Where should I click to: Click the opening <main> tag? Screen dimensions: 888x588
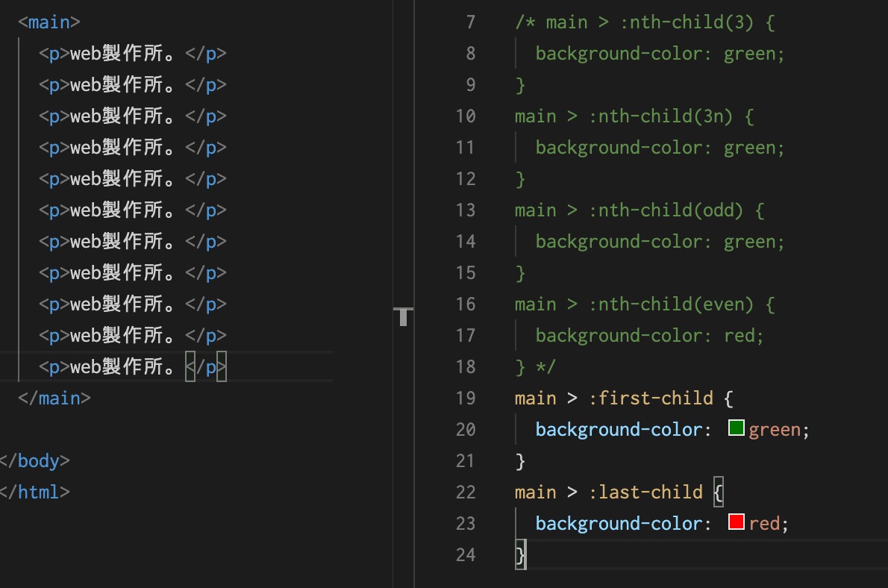tap(49, 22)
